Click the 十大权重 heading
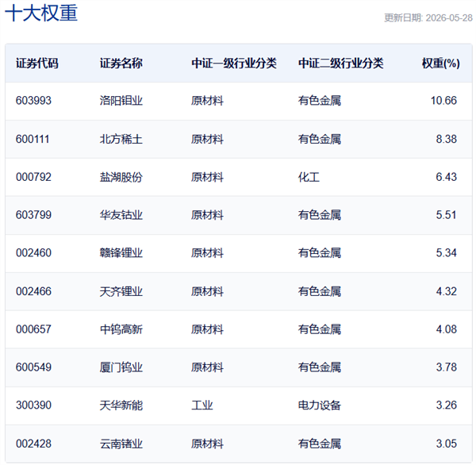This screenshot has height=465, width=476. pos(41,13)
